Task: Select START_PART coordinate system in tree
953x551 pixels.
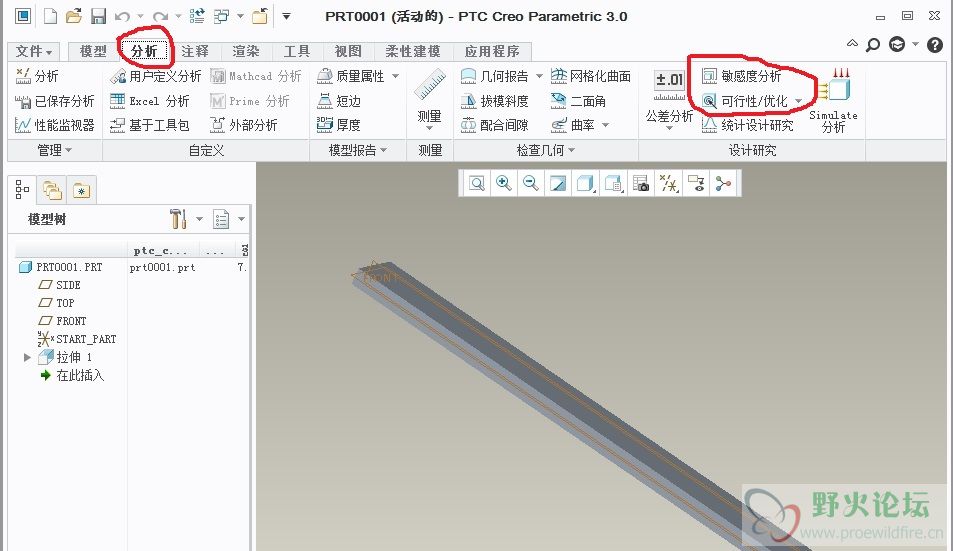Action: point(77,339)
